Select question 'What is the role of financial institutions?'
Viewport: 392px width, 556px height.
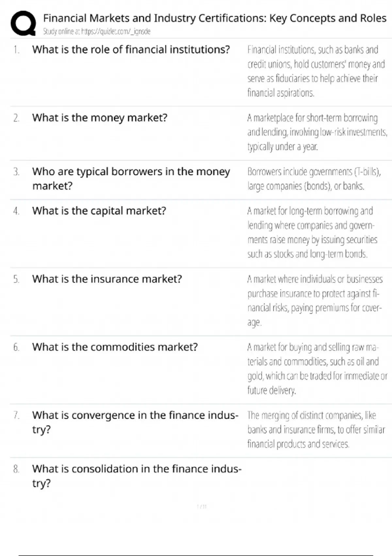coord(131,50)
